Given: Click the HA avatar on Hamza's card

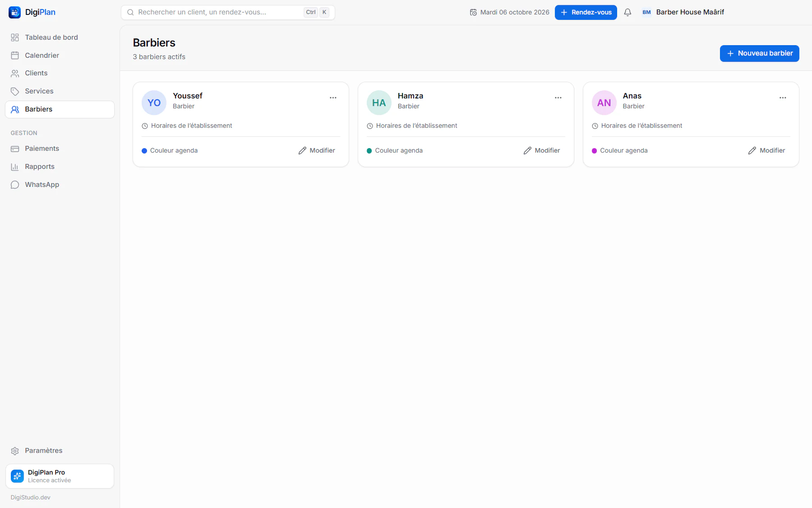Looking at the screenshot, I should (379, 103).
